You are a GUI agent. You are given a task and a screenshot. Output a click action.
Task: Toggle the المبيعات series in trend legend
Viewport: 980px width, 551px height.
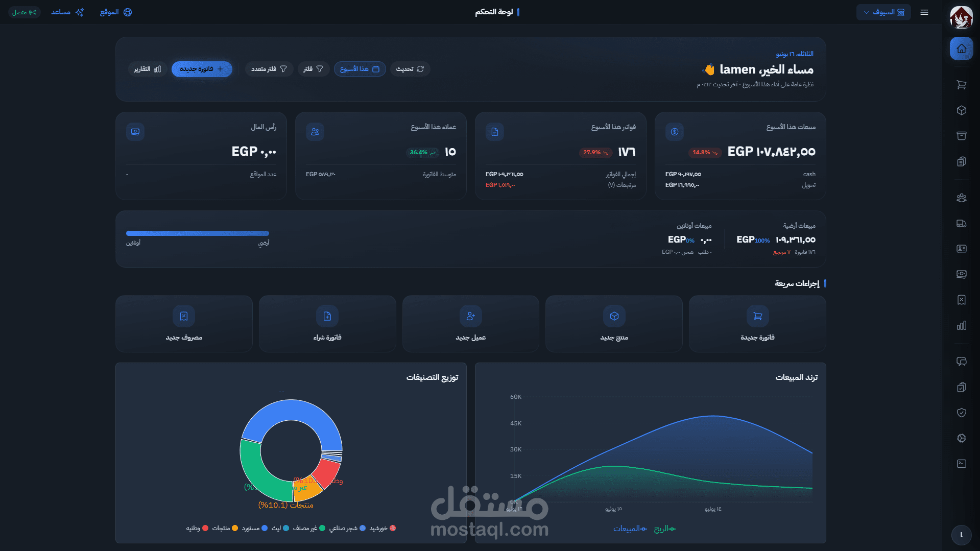tap(630, 529)
